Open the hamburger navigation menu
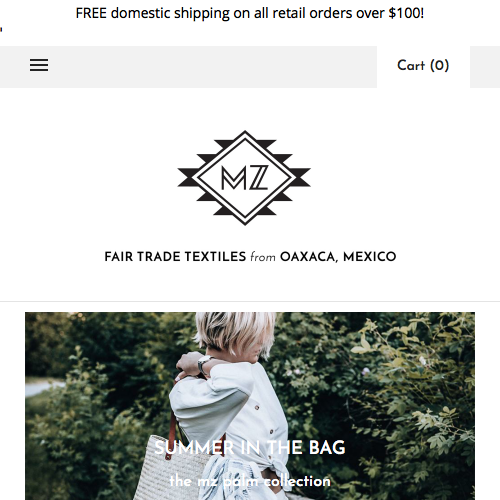Image resolution: width=500 pixels, height=500 pixels. click(x=39, y=65)
